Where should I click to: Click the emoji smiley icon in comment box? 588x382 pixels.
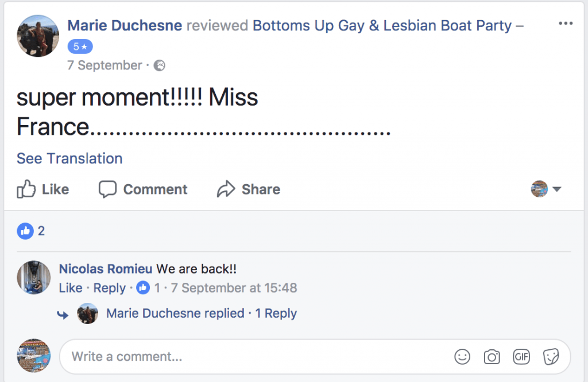[x=462, y=357]
